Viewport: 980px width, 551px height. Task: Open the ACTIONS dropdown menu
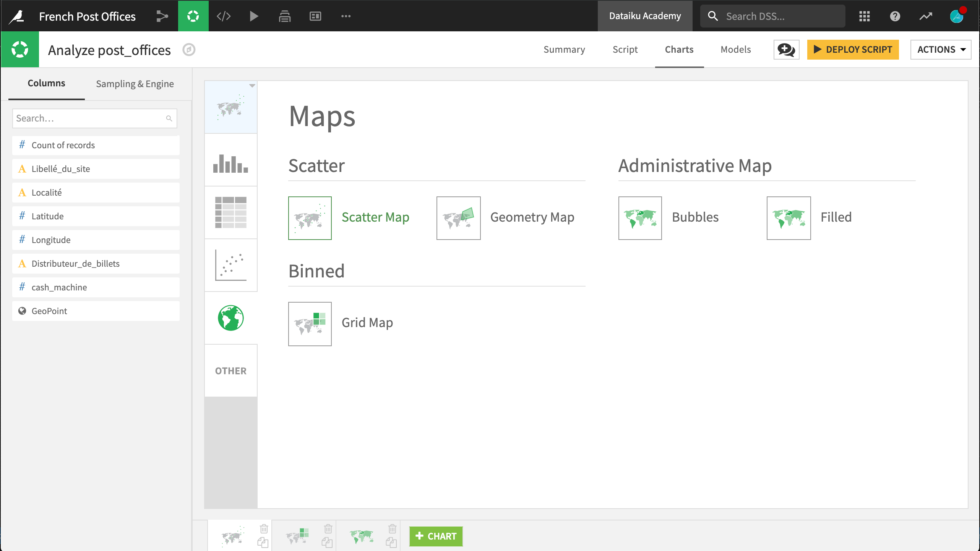pos(941,49)
